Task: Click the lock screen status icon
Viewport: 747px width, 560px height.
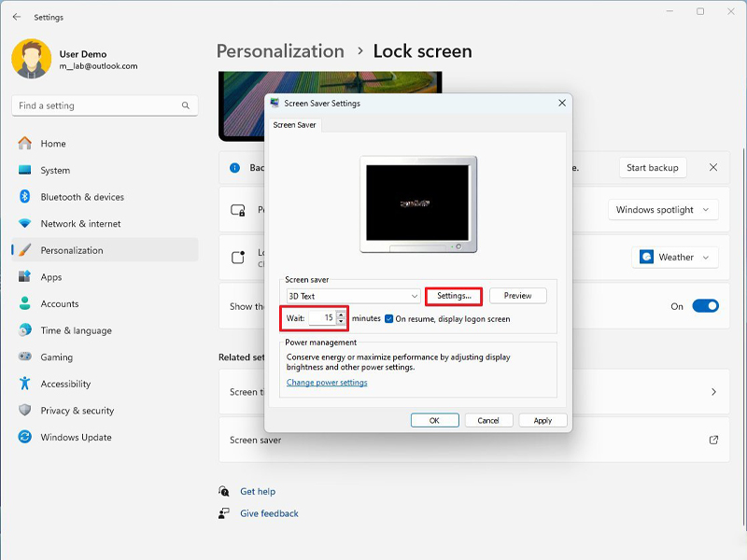Action: click(238, 258)
